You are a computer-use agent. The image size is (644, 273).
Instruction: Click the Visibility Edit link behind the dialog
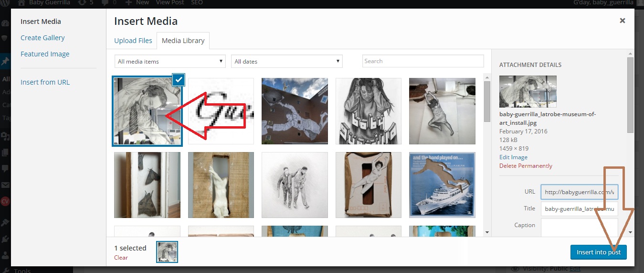pyautogui.click(x=575, y=269)
